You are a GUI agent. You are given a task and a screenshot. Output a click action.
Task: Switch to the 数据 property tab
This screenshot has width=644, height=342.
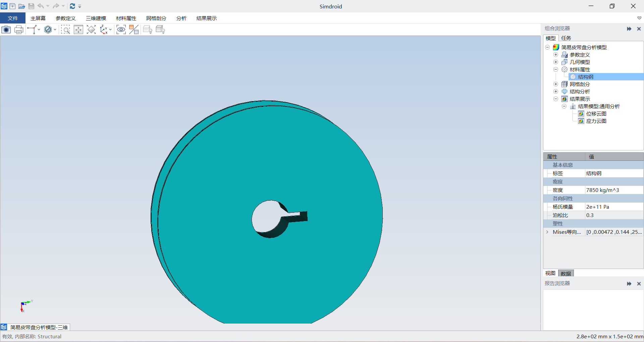566,273
